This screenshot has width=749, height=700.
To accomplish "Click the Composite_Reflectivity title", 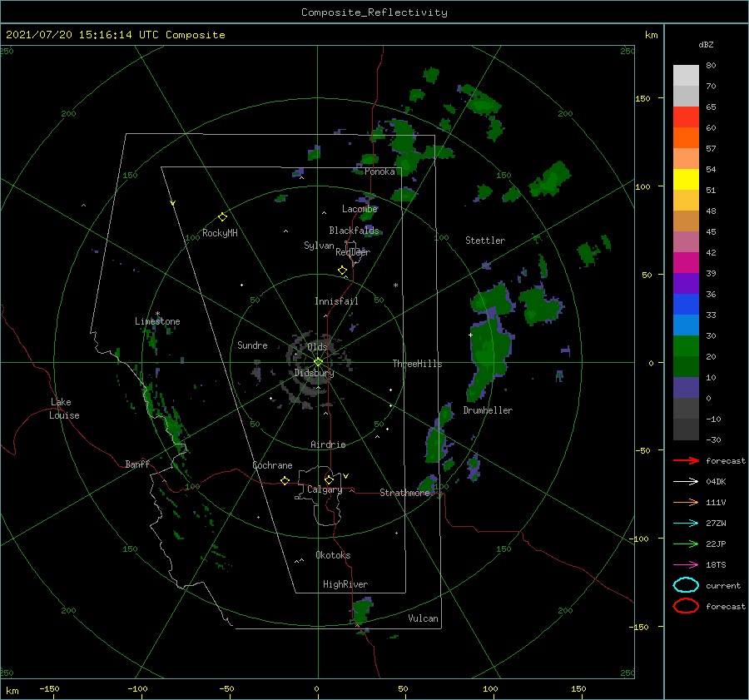I will 374,12.
